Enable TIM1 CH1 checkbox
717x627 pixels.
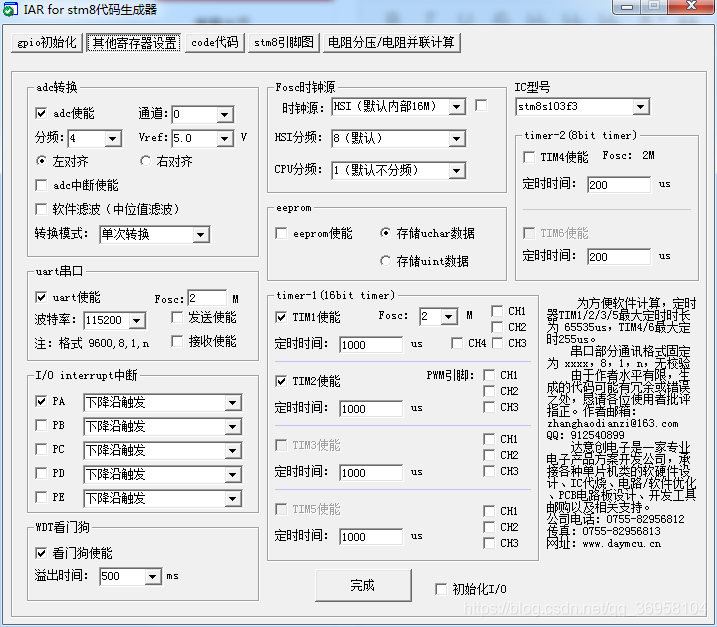(497, 311)
